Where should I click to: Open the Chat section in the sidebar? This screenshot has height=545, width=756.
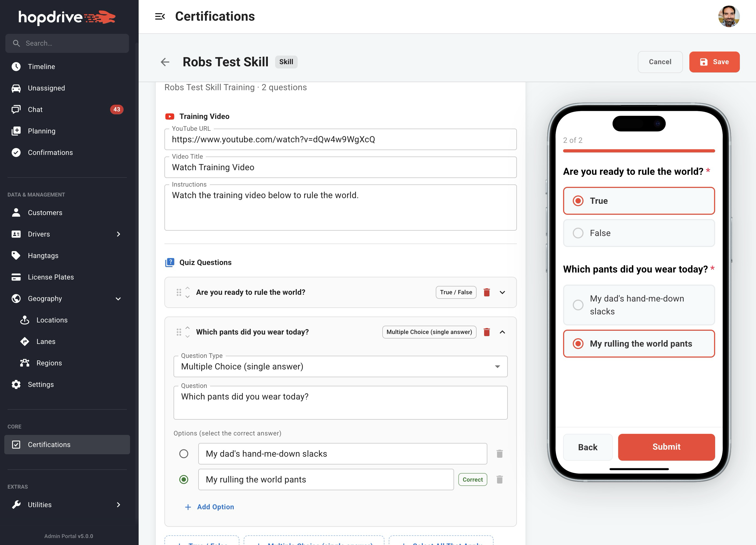click(x=35, y=110)
